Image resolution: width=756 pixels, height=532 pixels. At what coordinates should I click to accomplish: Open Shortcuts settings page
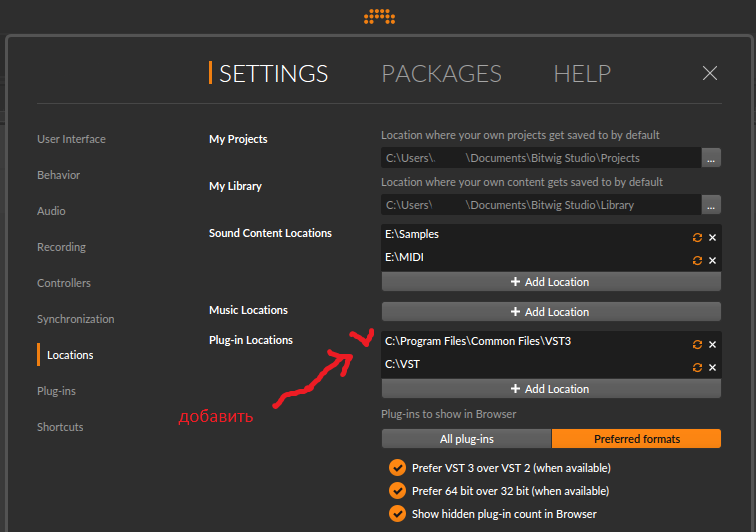(x=60, y=427)
